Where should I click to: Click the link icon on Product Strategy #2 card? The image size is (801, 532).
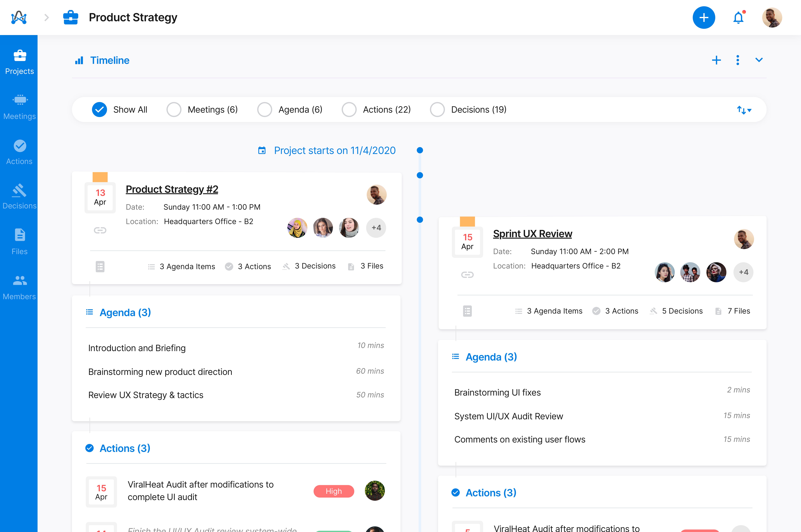[x=100, y=230]
